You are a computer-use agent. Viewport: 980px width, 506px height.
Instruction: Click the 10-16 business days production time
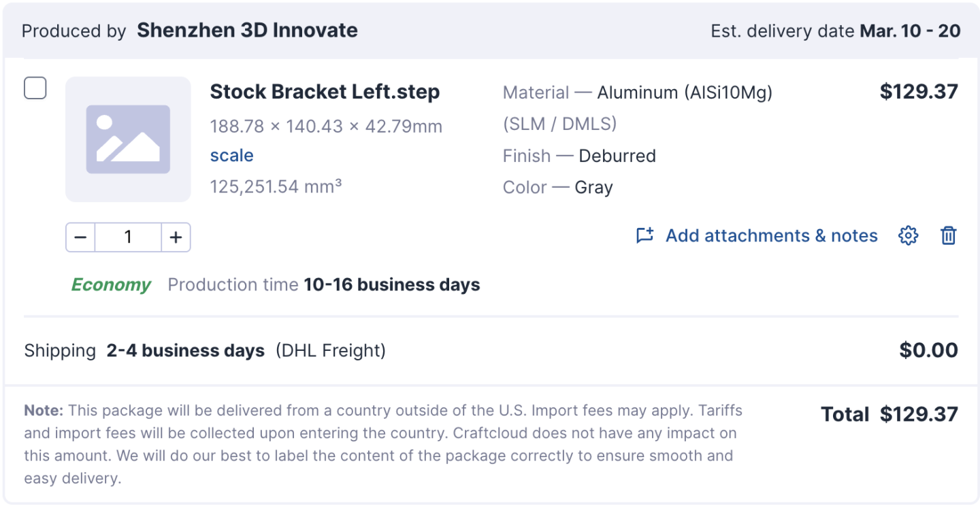tap(391, 285)
